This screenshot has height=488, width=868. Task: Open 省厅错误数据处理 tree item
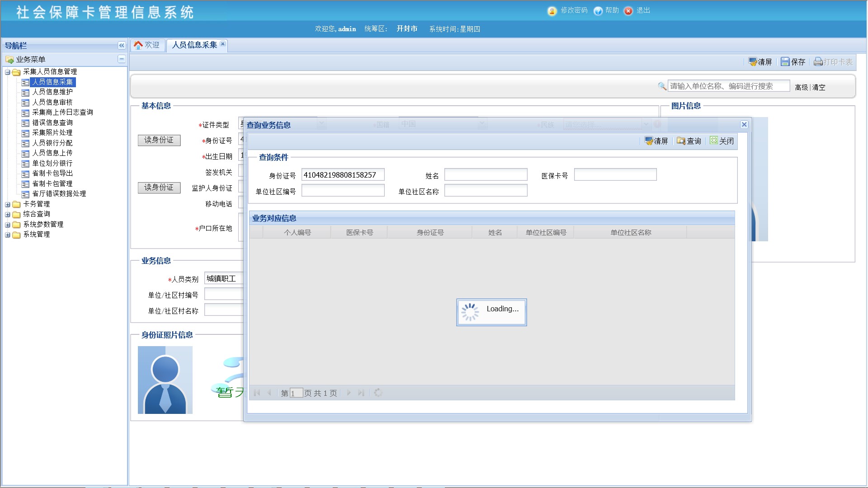[x=59, y=193]
